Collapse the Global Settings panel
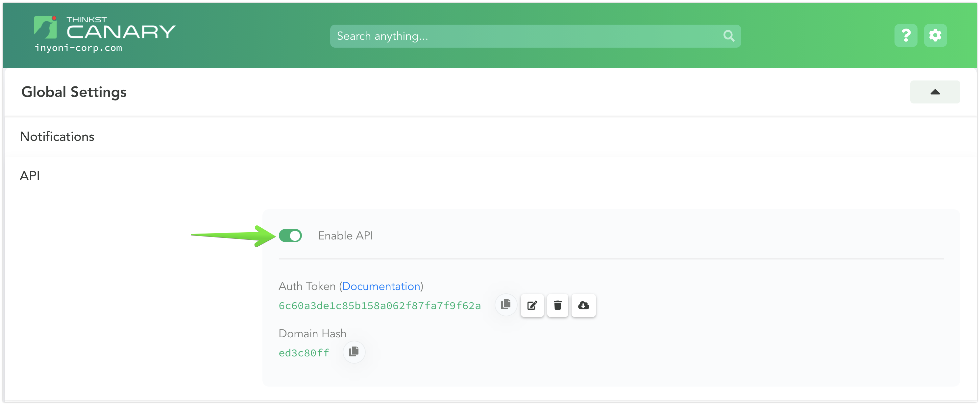 pyautogui.click(x=935, y=92)
